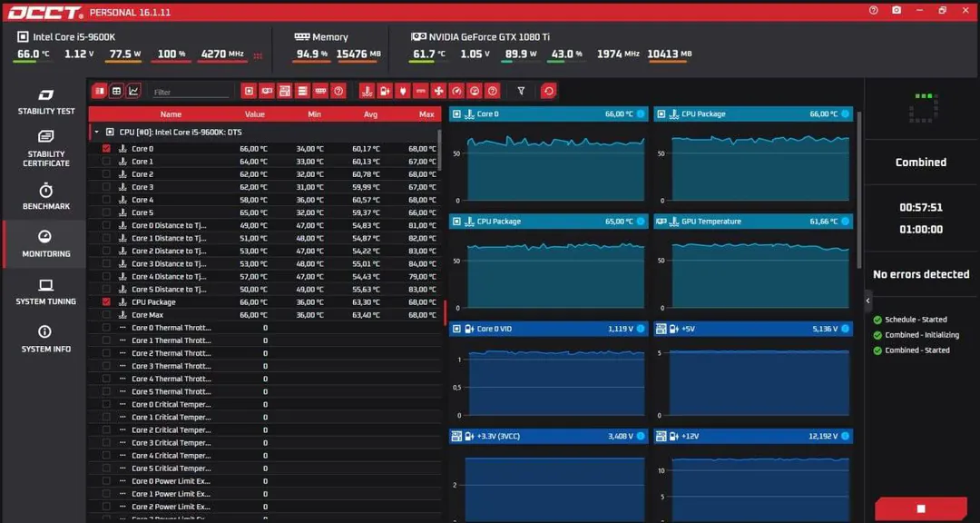This screenshot has width=980, height=523.
Task: Toggle blue circle on +12V graph header
Action: [x=846, y=436]
